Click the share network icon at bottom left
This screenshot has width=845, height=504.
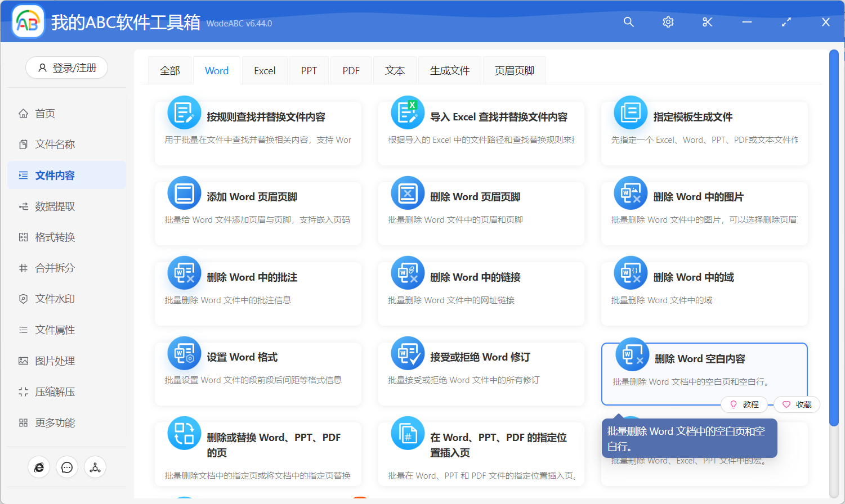click(x=95, y=467)
